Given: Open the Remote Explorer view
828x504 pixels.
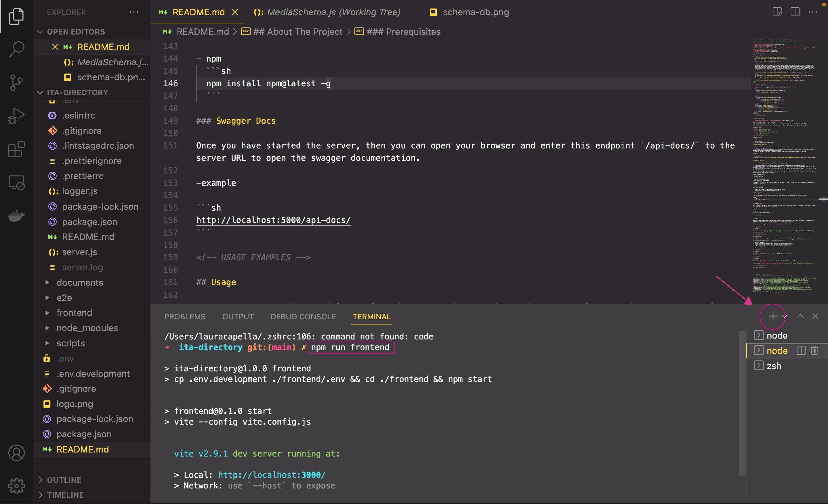Looking at the screenshot, I should [x=16, y=182].
